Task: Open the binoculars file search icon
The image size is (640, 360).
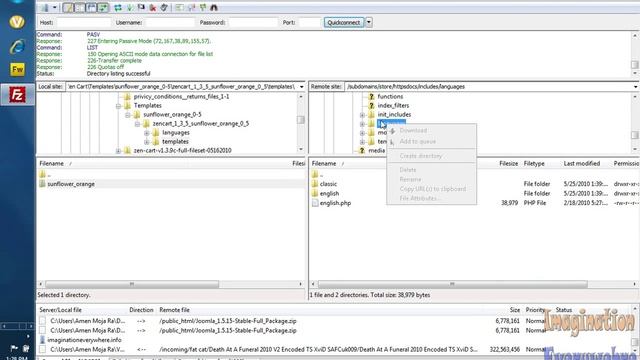Action: coord(214,7)
